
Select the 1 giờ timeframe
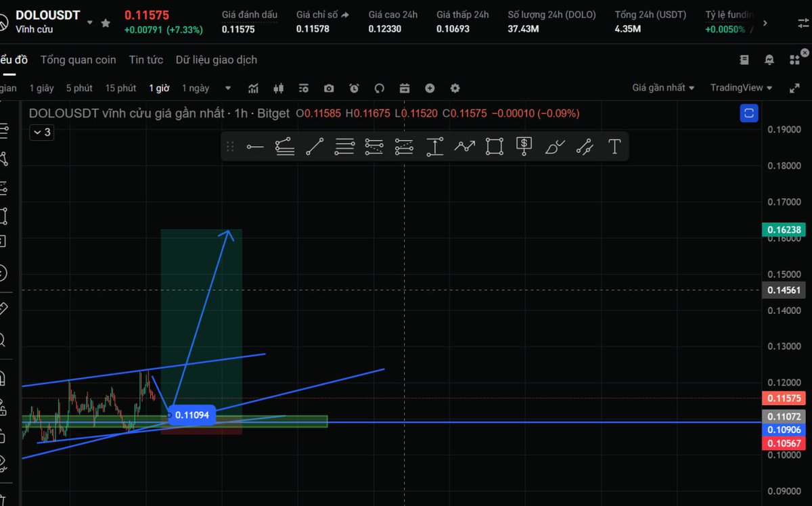point(159,88)
